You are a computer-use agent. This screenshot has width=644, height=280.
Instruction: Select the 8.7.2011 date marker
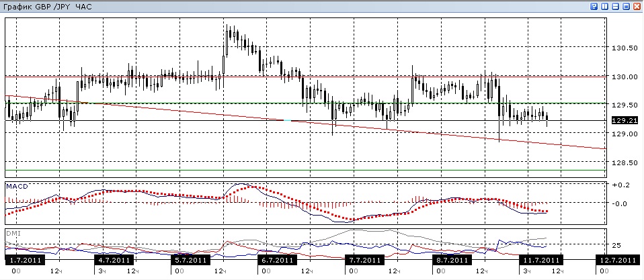[x=452, y=260]
